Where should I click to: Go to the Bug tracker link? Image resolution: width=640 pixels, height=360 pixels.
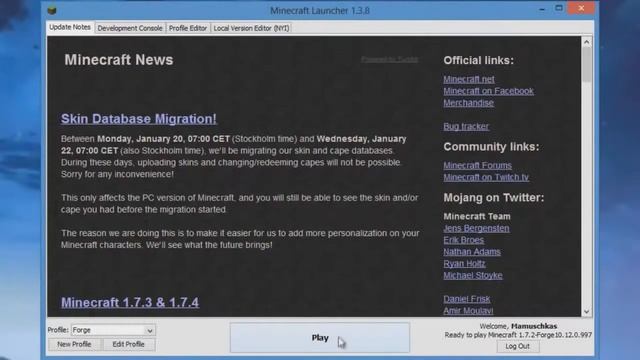point(466,127)
